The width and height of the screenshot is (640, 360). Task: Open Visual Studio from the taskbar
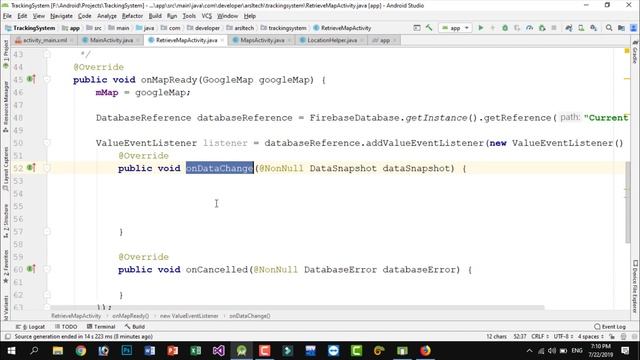(218, 351)
